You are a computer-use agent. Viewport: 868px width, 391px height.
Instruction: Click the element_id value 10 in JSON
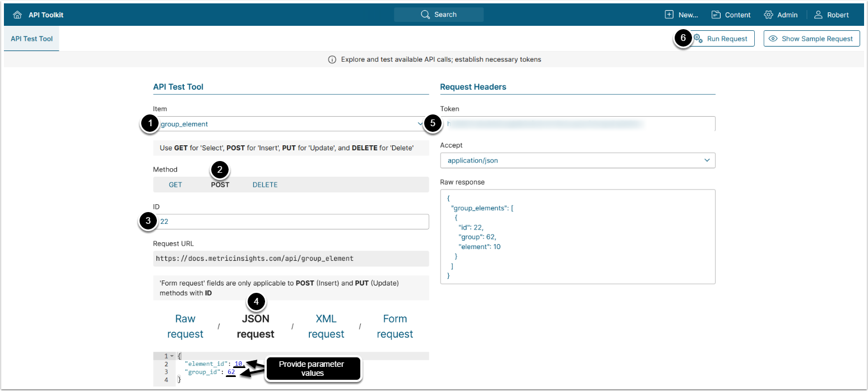(238, 364)
